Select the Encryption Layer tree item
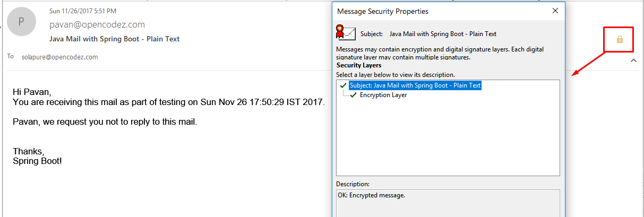 pyautogui.click(x=383, y=95)
